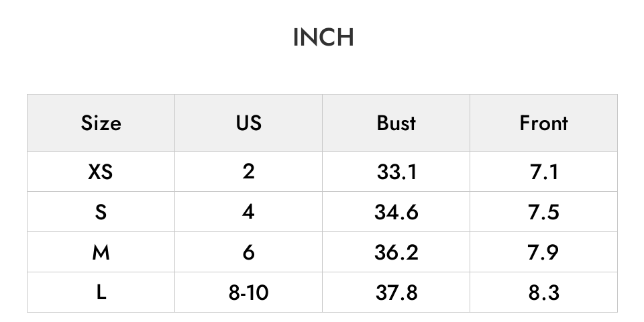The width and height of the screenshot is (644, 322).
Task: Select the S size cell
Action: click(101, 211)
